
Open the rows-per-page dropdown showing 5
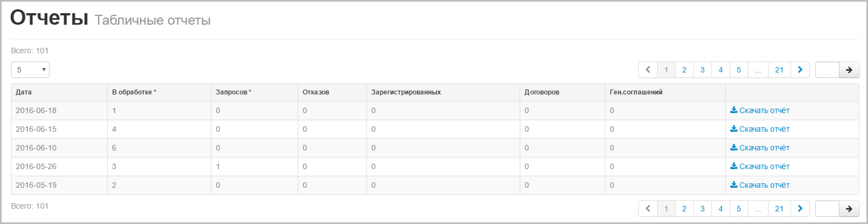[x=30, y=70]
